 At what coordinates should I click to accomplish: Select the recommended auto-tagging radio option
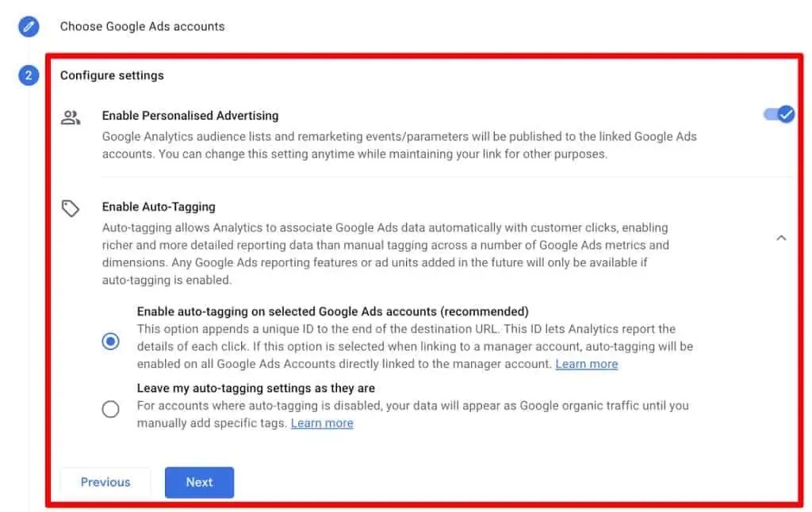(x=110, y=341)
